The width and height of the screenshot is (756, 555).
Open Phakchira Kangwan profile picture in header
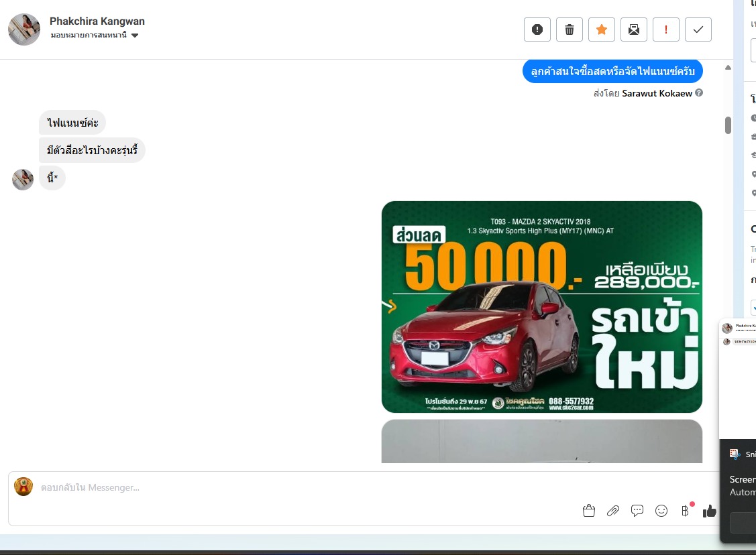coord(24,29)
